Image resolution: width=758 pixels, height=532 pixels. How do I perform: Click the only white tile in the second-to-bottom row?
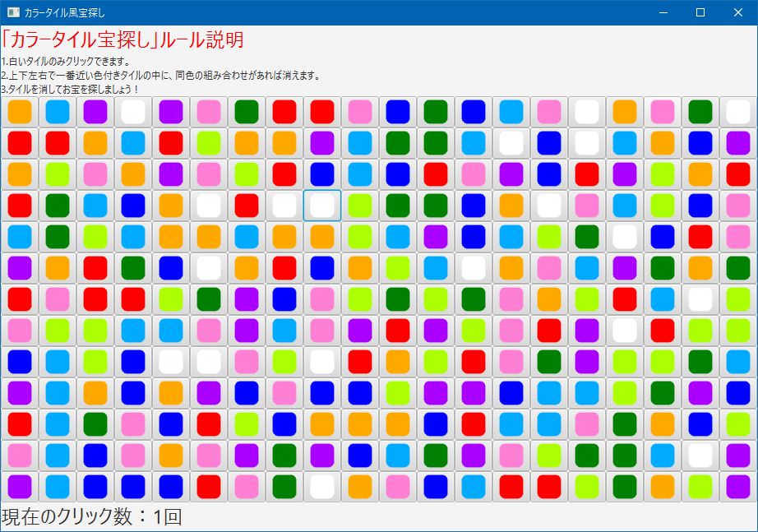tap(700, 455)
